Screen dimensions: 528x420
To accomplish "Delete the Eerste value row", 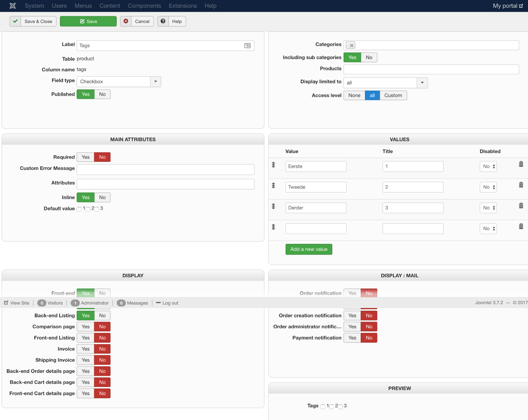I will [521, 164].
